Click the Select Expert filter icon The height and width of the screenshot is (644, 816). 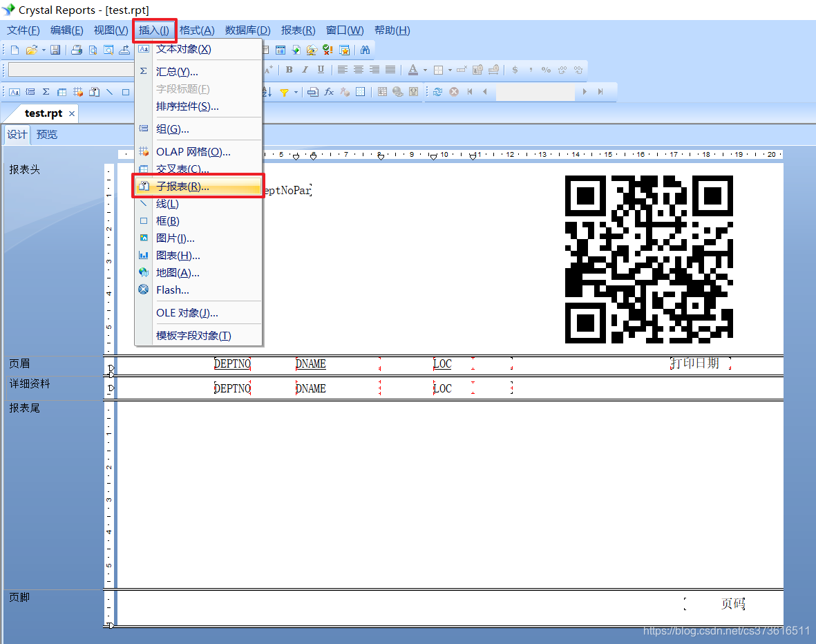coord(284,92)
